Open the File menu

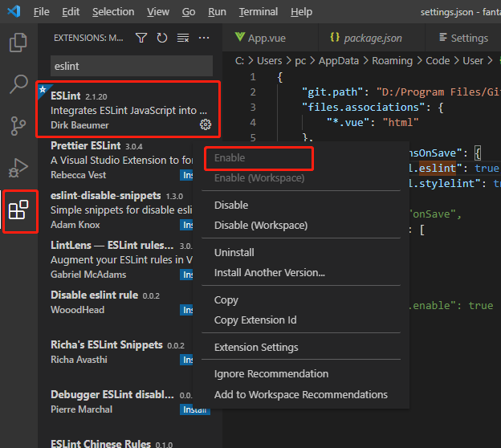point(41,12)
